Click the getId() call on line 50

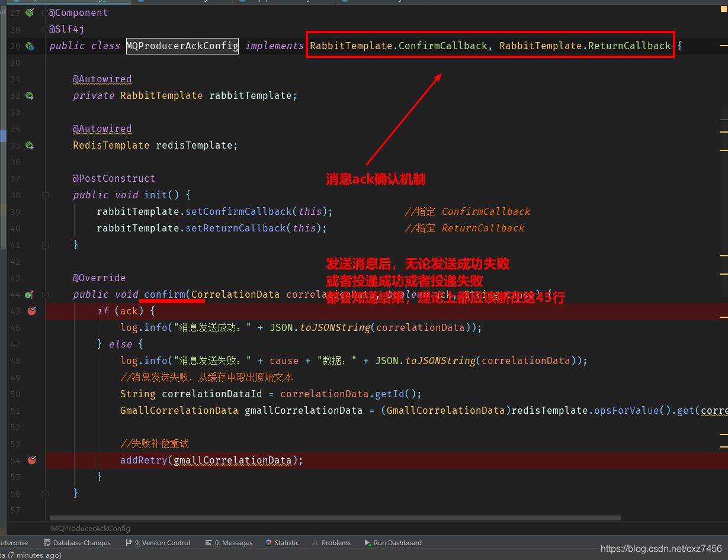396,394
